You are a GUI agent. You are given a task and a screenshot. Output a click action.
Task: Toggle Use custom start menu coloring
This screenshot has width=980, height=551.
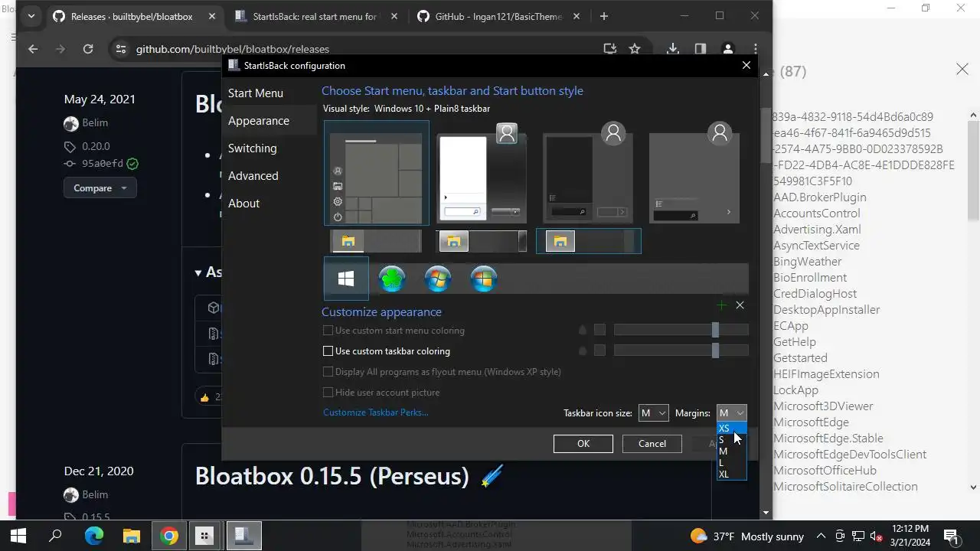click(x=328, y=331)
